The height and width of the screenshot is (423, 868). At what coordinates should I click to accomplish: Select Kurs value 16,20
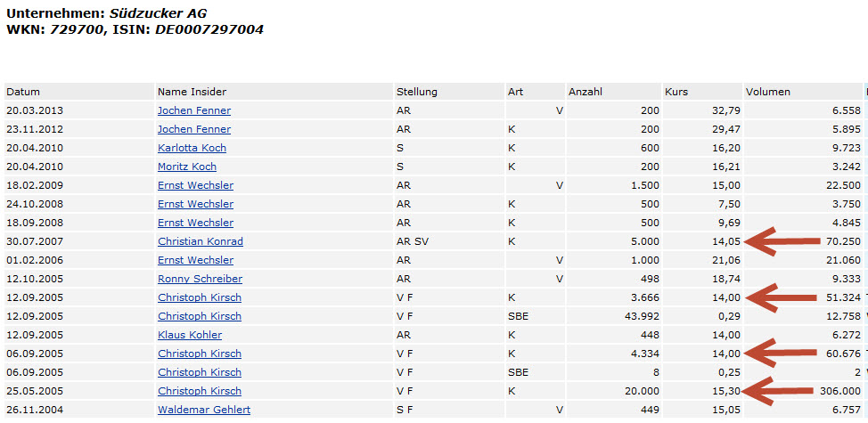coord(725,148)
